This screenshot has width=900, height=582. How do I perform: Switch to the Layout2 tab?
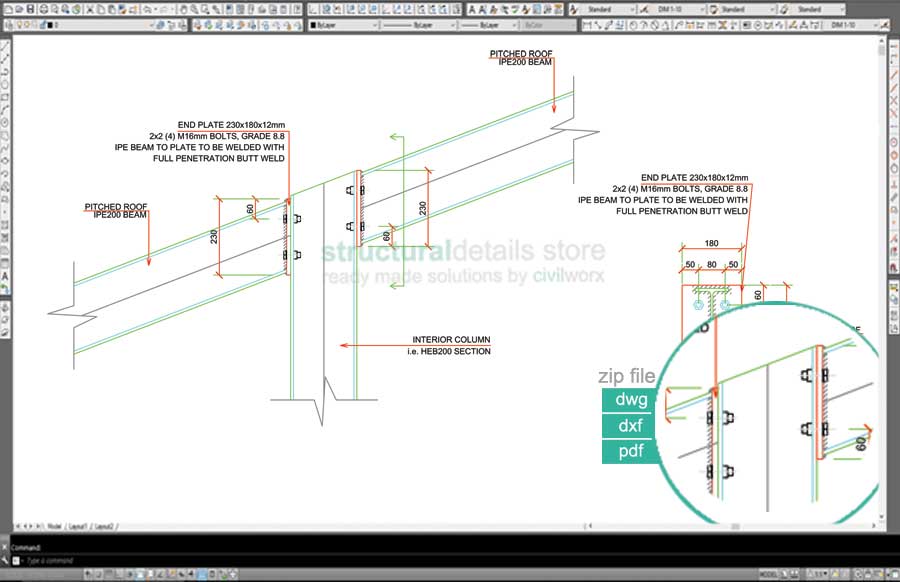point(104,525)
